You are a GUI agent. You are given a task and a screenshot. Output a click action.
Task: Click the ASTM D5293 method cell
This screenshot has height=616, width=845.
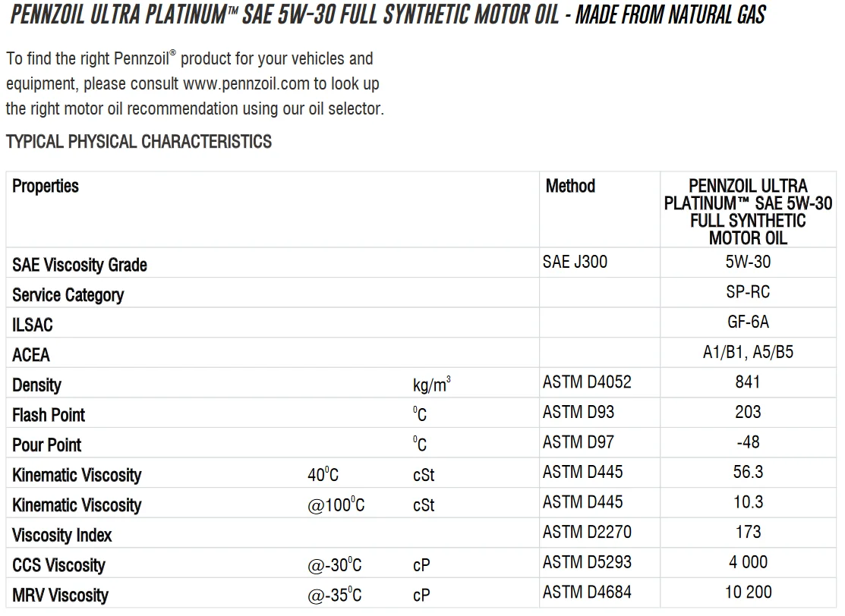click(x=587, y=562)
